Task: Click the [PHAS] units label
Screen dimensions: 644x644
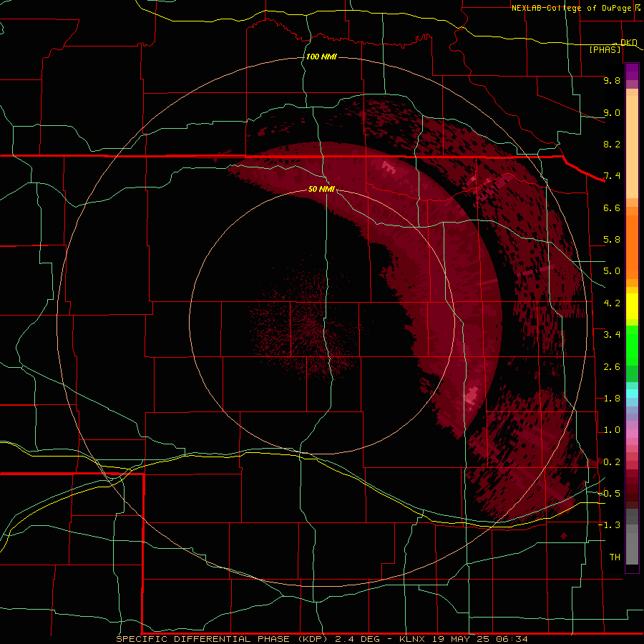Action: click(x=605, y=50)
